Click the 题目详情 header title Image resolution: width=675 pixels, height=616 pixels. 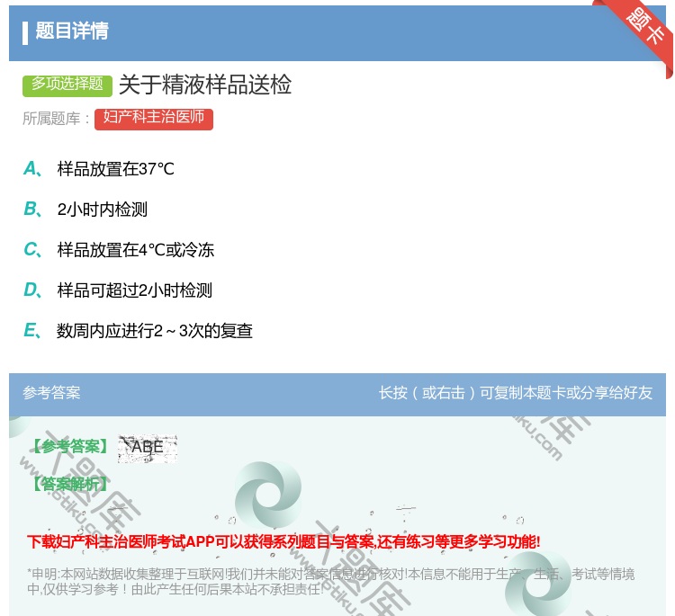[72, 31]
